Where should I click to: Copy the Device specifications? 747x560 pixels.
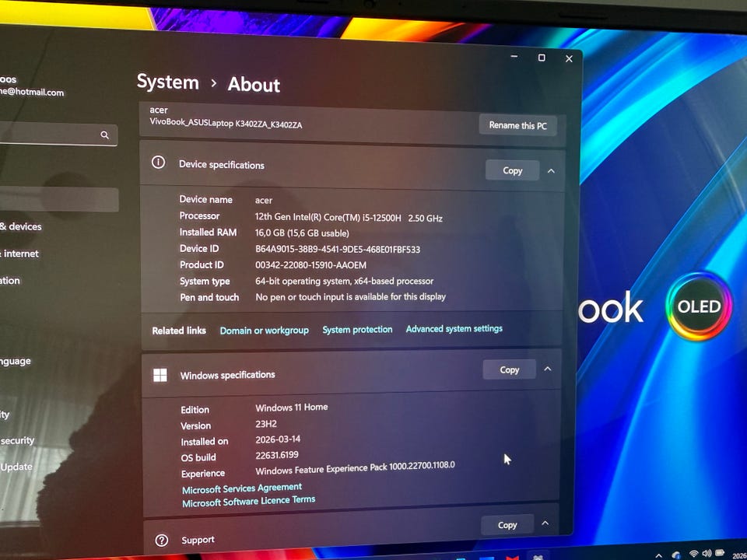pyautogui.click(x=512, y=170)
